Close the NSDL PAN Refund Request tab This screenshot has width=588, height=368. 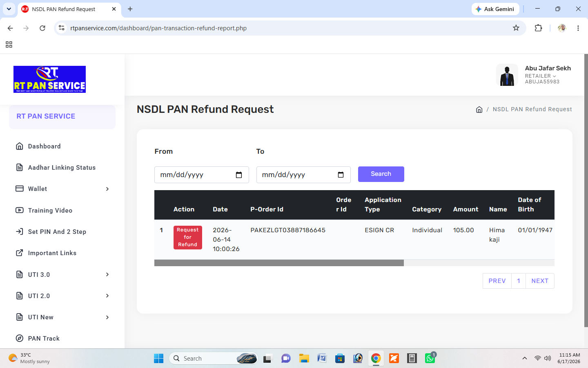114,9
